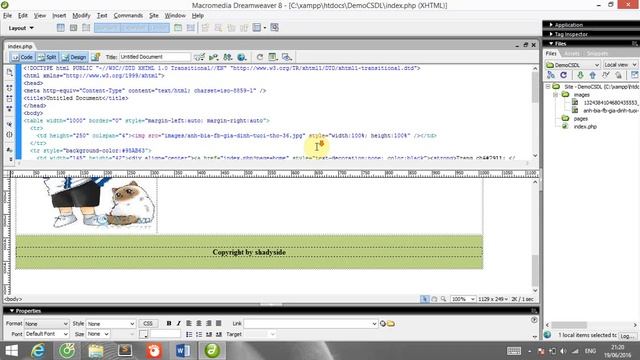Switch to Design view
The image size is (640, 360).
74,57
